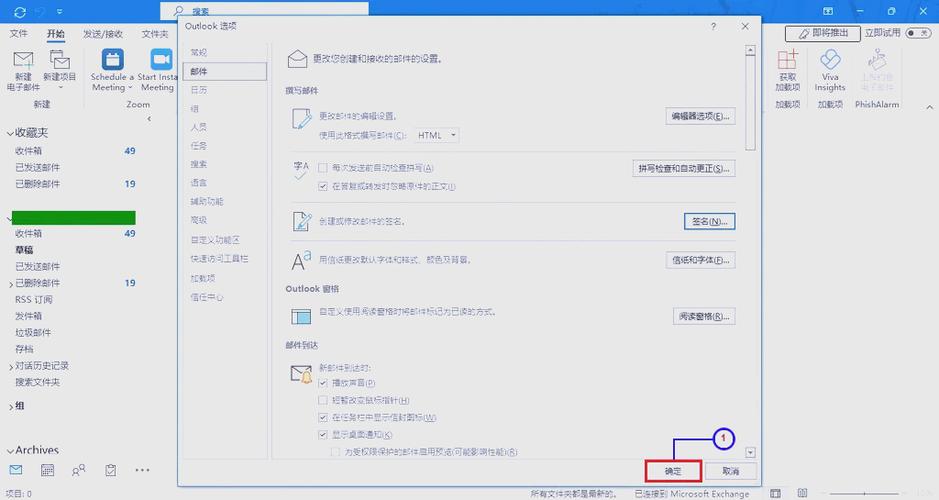Screen dimensions: 939x500
Task: Click the reading view icon in status bar
Action: (x=802, y=493)
